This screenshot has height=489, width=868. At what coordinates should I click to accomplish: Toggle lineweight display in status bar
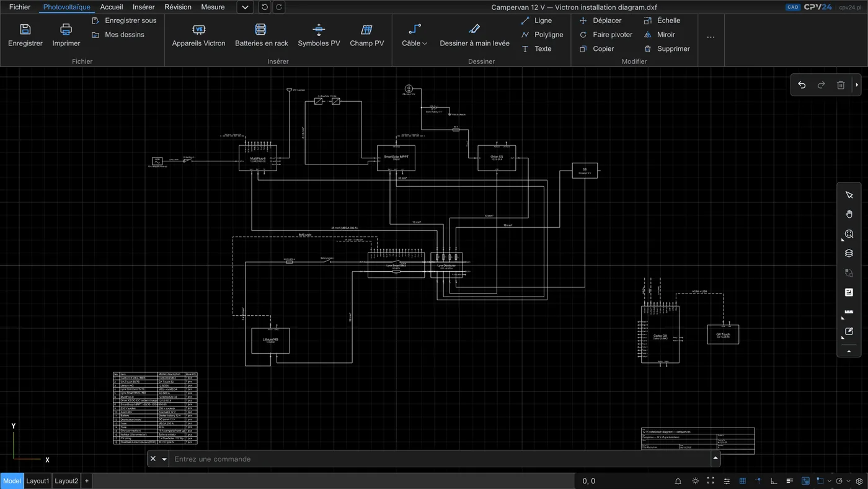coord(790,481)
